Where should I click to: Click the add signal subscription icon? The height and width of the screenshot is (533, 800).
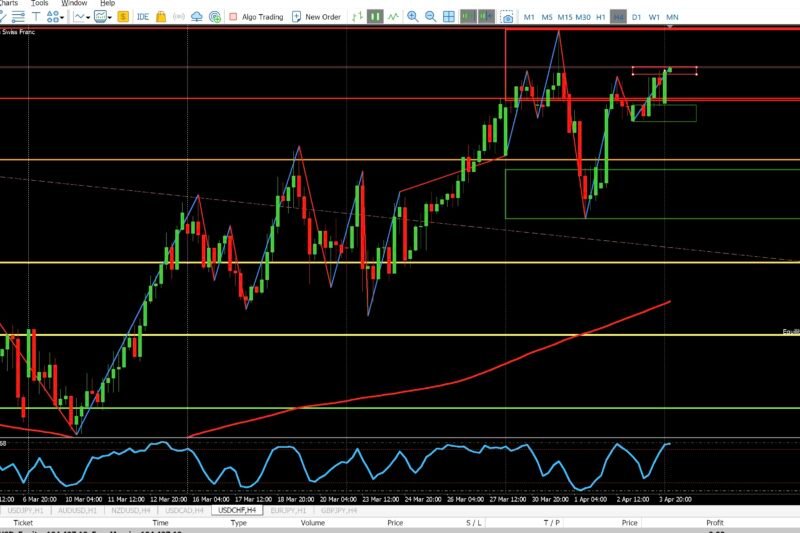215,17
